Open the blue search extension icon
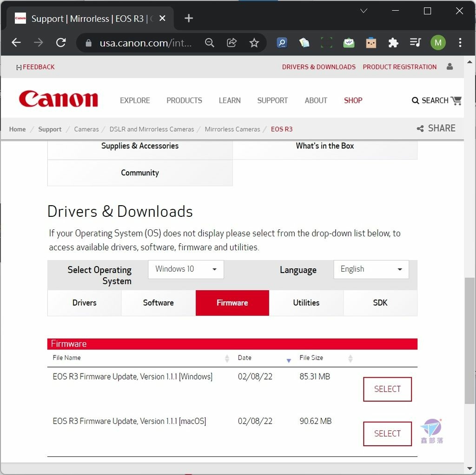 [282, 43]
